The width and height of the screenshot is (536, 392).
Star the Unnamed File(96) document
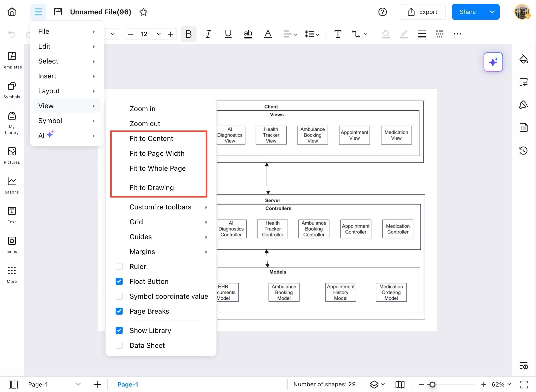click(x=143, y=12)
